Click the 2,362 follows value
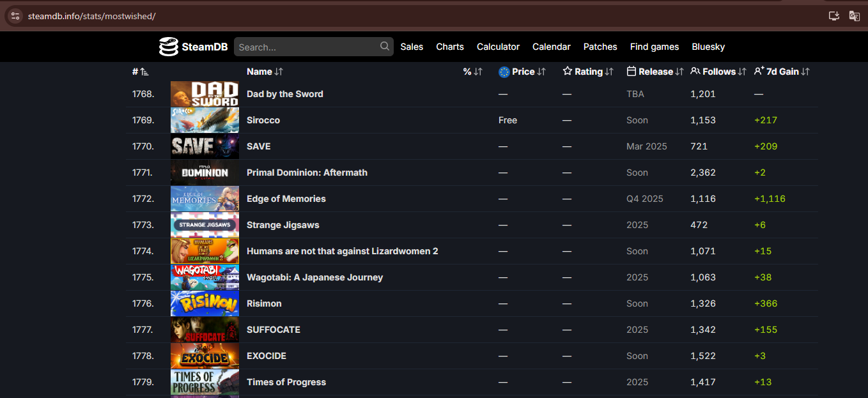The image size is (868, 398). 703,172
